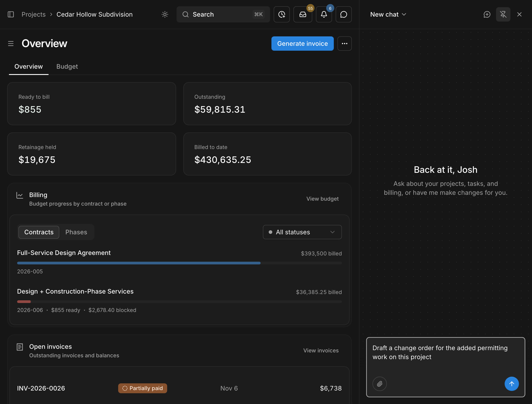Open the View invoices link
The image size is (532, 404).
321,350
